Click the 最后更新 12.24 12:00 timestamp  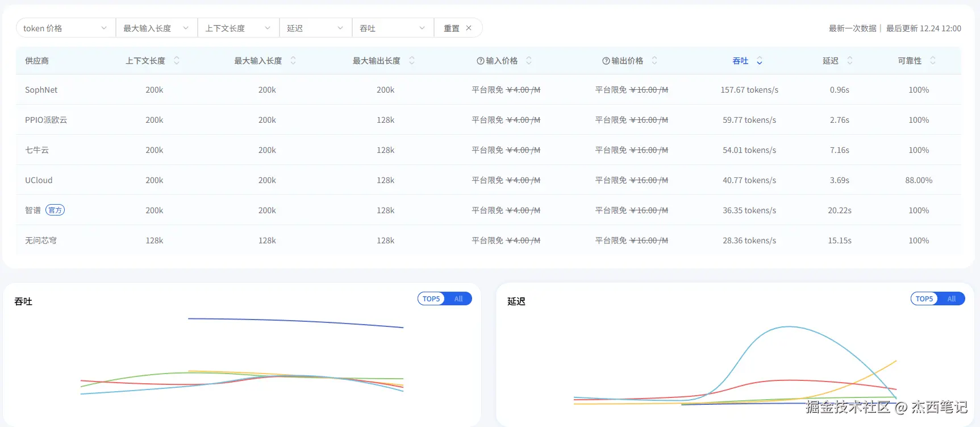(x=924, y=28)
